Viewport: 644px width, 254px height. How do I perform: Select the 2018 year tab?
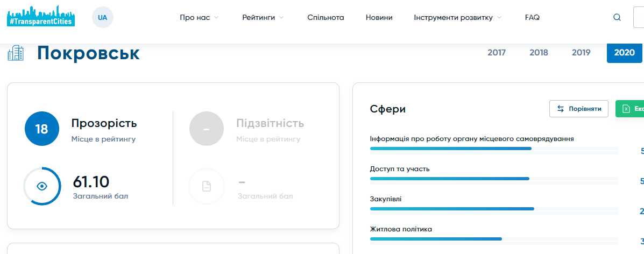pyautogui.click(x=539, y=53)
